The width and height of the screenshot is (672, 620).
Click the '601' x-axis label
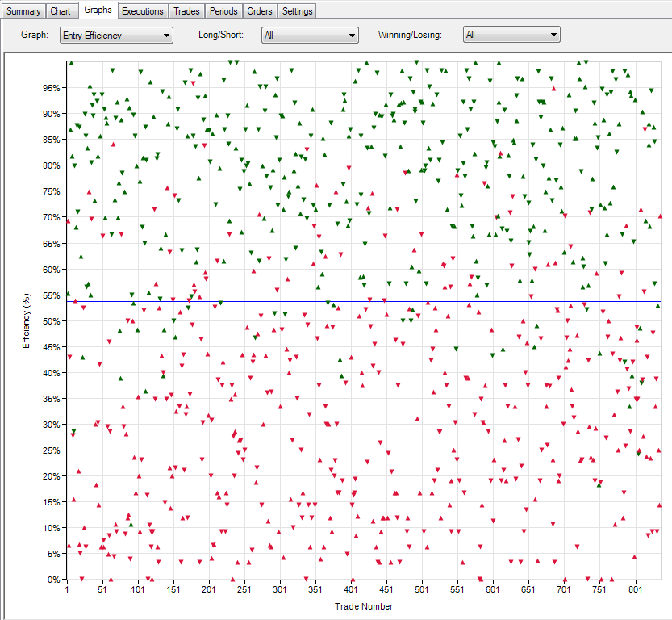(492, 589)
